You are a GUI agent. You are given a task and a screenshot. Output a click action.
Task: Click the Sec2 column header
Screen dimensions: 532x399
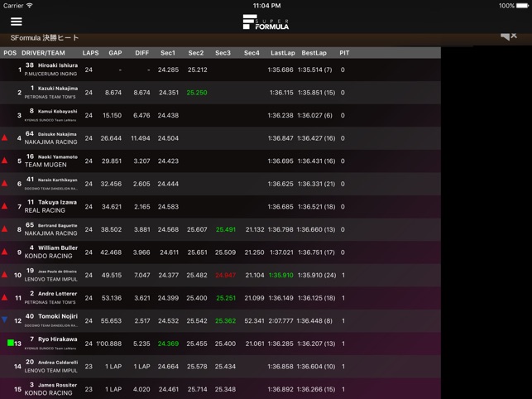point(196,53)
